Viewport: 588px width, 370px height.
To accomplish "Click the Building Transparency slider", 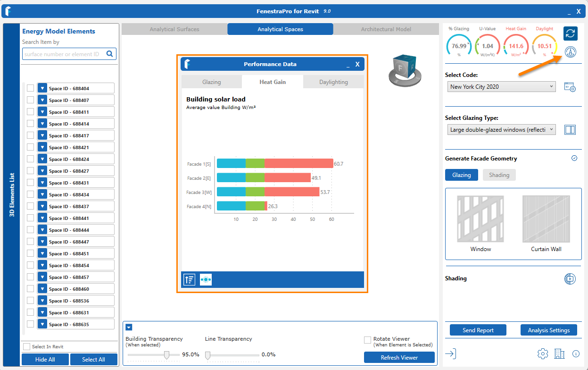I will tap(166, 354).
